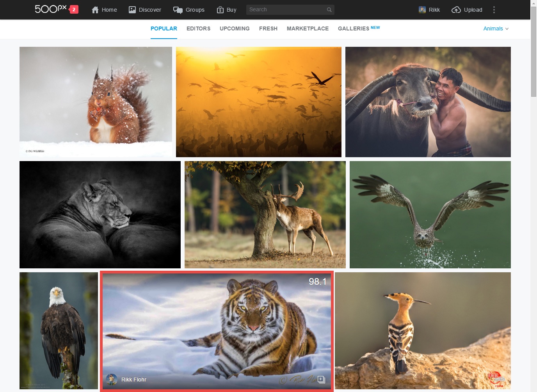537x392 pixels.
Task: Select the Fresh tab
Action: click(268, 28)
